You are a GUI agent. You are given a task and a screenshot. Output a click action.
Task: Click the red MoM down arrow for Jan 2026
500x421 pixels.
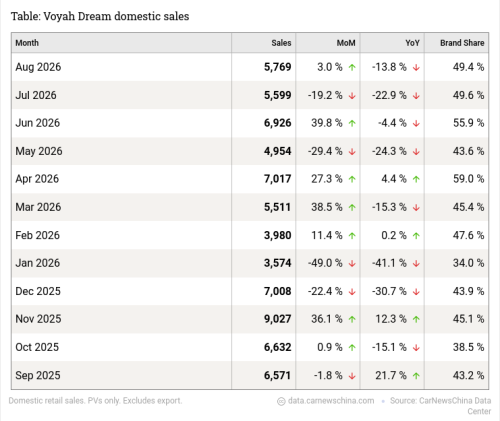pos(352,264)
